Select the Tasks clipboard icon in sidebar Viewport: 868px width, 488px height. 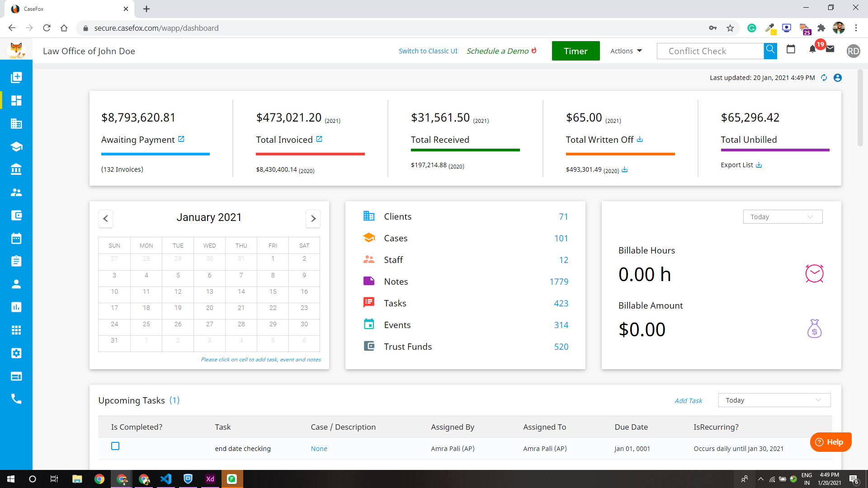[16, 261]
